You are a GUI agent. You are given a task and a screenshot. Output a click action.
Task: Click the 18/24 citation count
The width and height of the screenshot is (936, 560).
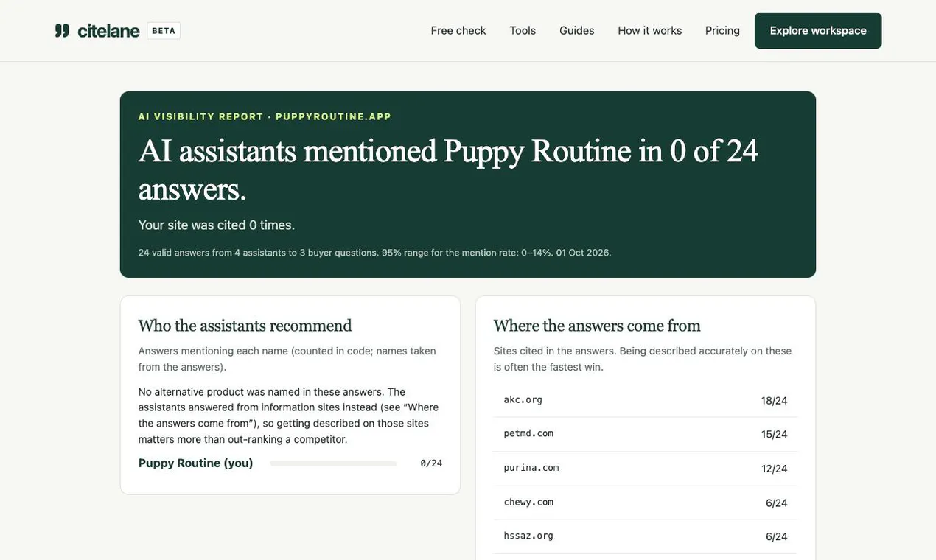[775, 401]
